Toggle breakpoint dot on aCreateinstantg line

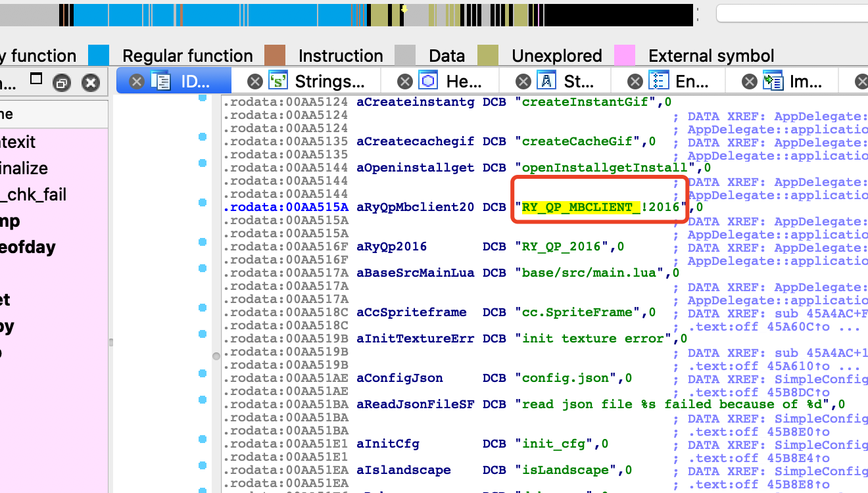click(203, 97)
